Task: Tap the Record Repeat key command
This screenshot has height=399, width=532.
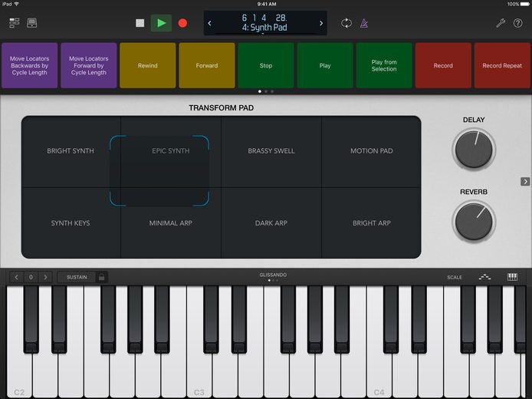Action: 502,65
